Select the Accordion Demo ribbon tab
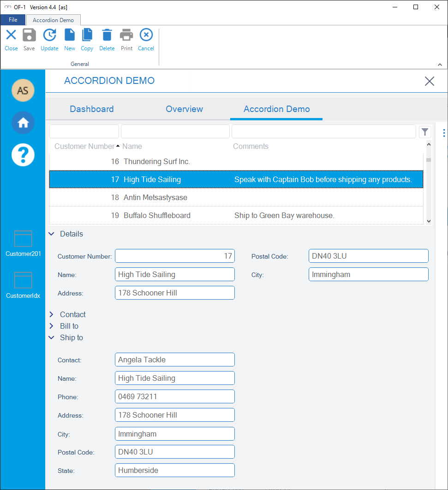448x490 pixels. (53, 20)
